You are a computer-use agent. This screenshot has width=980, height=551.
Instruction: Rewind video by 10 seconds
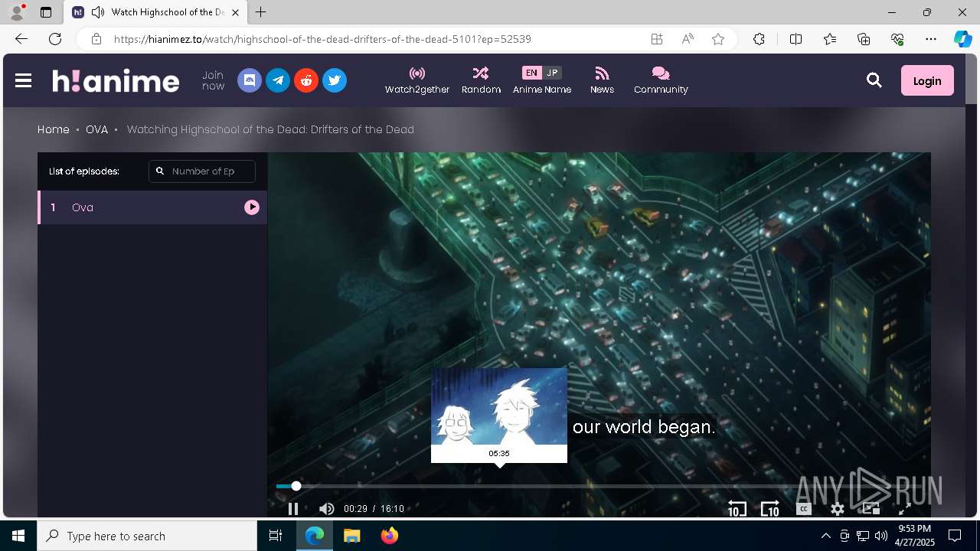pyautogui.click(x=737, y=509)
